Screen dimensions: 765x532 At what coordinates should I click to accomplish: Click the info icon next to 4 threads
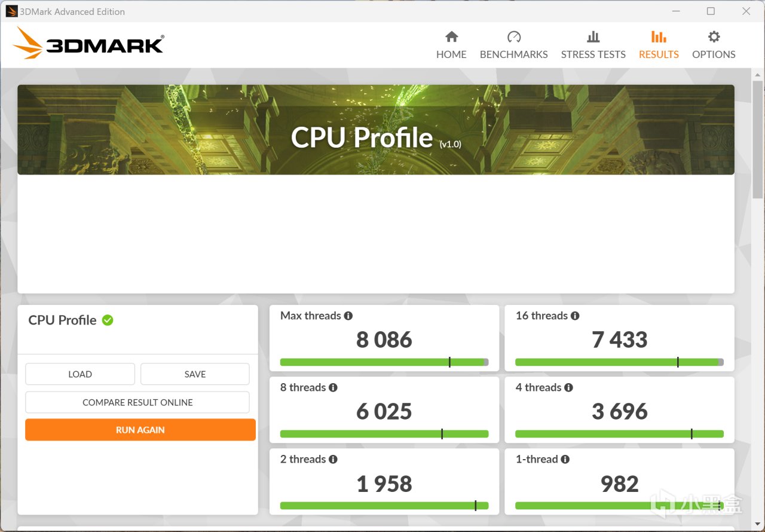[568, 387]
